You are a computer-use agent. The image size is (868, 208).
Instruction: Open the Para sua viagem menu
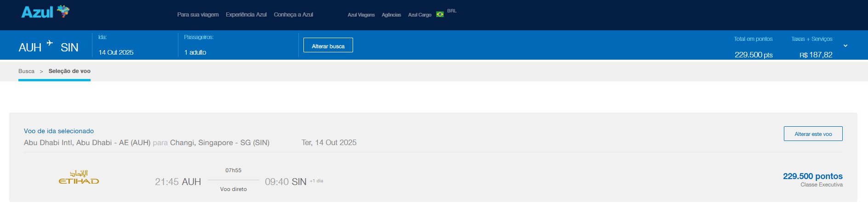(x=198, y=15)
